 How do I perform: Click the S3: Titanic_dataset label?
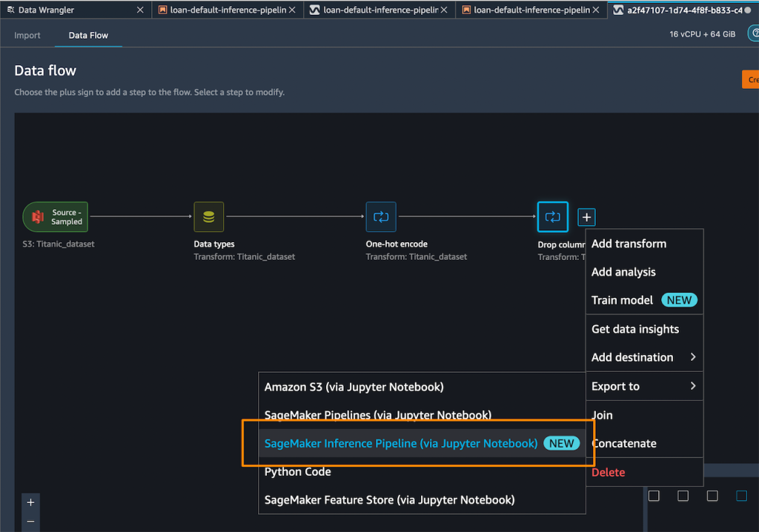click(x=58, y=244)
